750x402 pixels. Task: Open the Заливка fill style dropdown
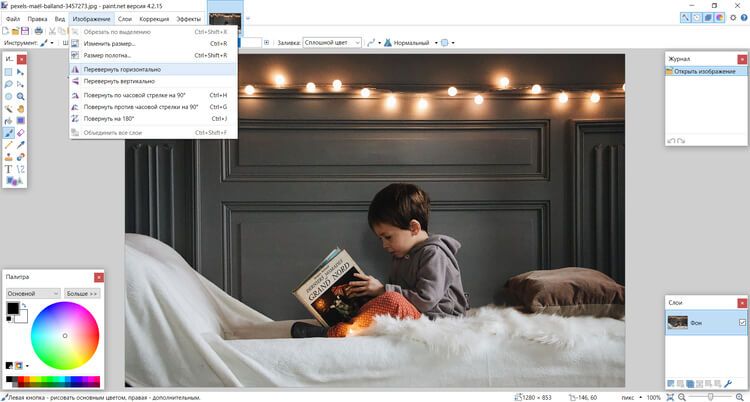tap(331, 43)
